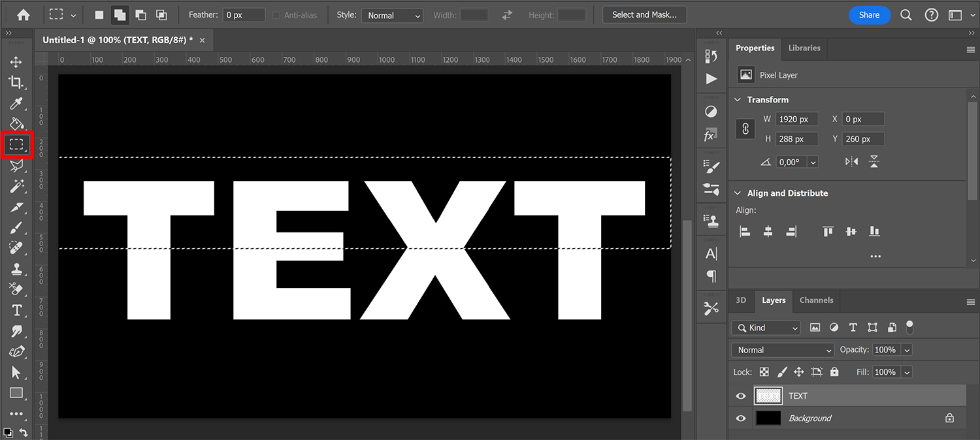
Task: Open the Actions panel play icon
Action: [x=711, y=79]
